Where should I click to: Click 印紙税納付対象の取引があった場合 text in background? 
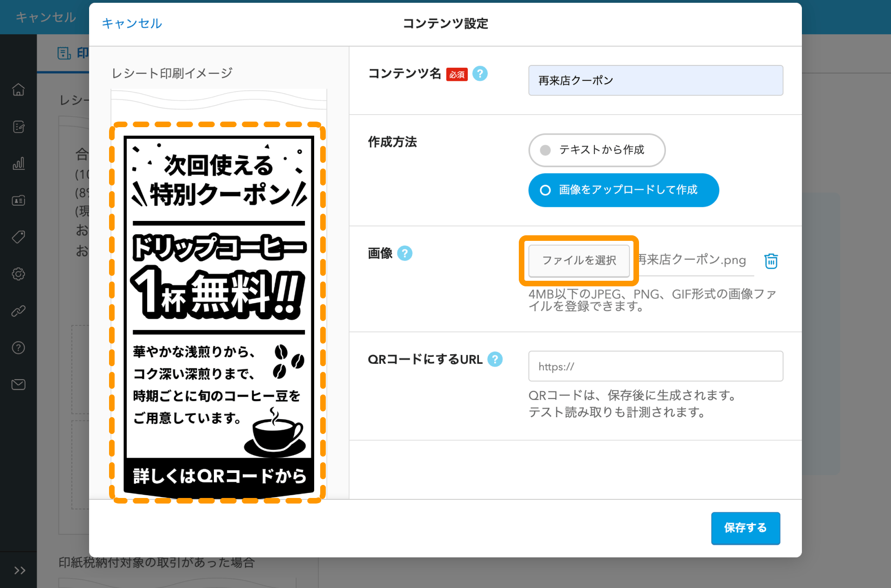[156, 562]
